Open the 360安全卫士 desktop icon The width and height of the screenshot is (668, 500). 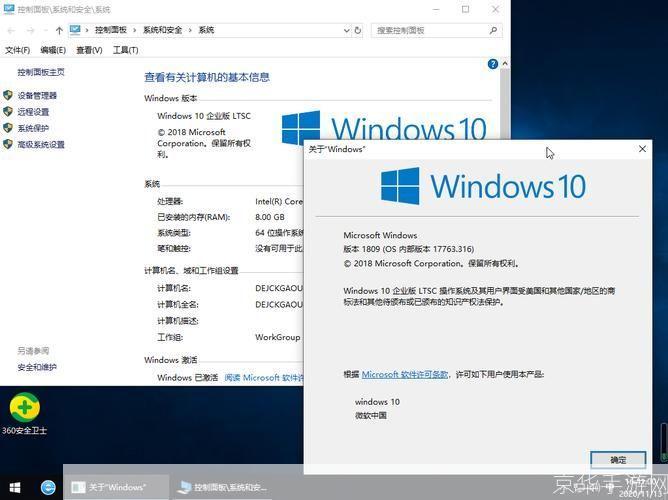(25, 413)
